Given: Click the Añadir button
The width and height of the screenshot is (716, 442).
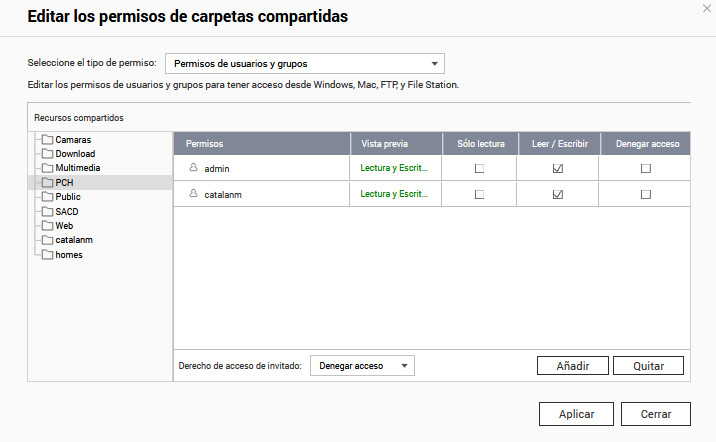Looking at the screenshot, I should coord(572,366).
